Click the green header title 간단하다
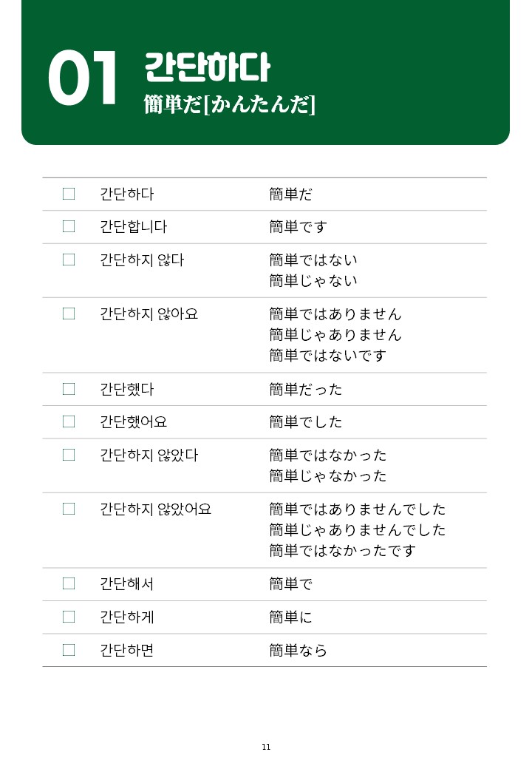The height and width of the screenshot is (769, 532). pyautogui.click(x=207, y=68)
